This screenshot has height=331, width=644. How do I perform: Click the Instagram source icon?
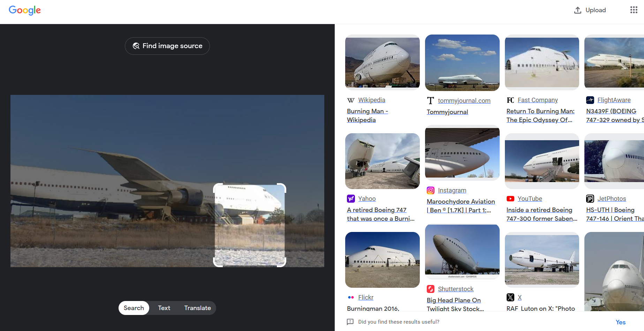[431, 190]
